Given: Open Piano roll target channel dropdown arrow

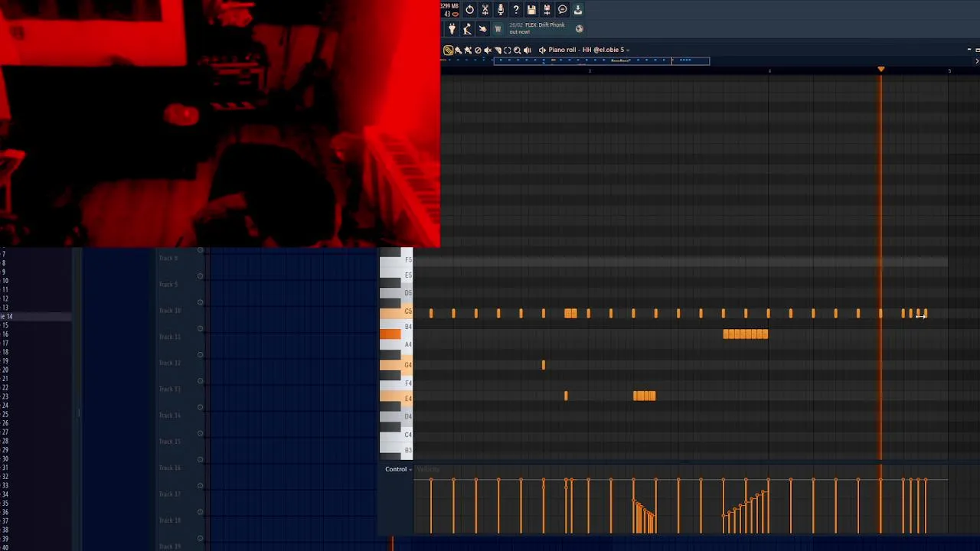Looking at the screenshot, I should [x=628, y=51].
